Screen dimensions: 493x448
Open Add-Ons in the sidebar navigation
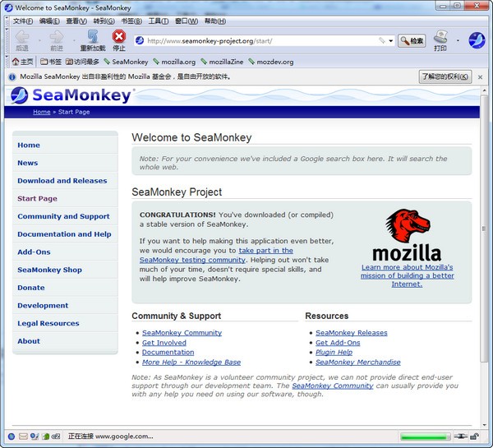34,252
